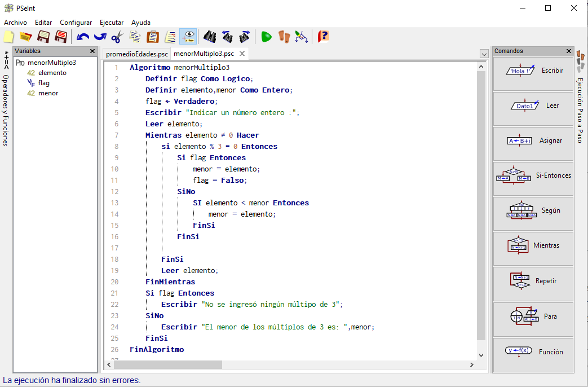The height and width of the screenshot is (387, 588).
Task: Save the file with the single floppy icon
Action: (x=43, y=37)
